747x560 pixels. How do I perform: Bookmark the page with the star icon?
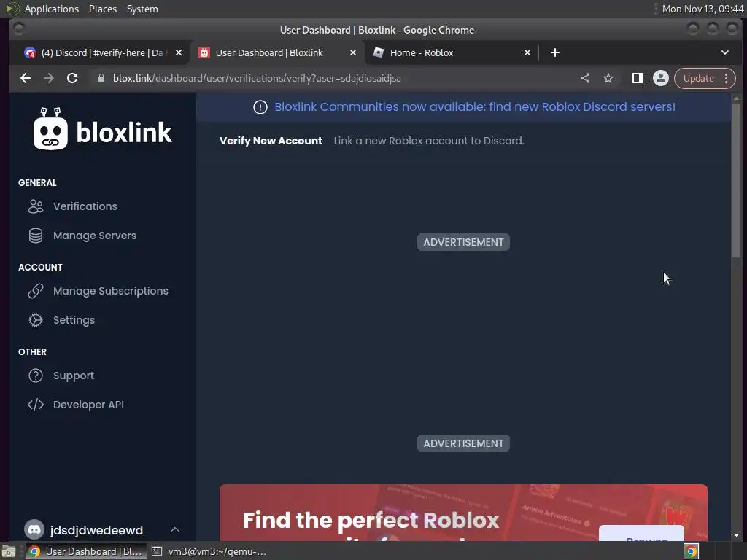point(608,78)
